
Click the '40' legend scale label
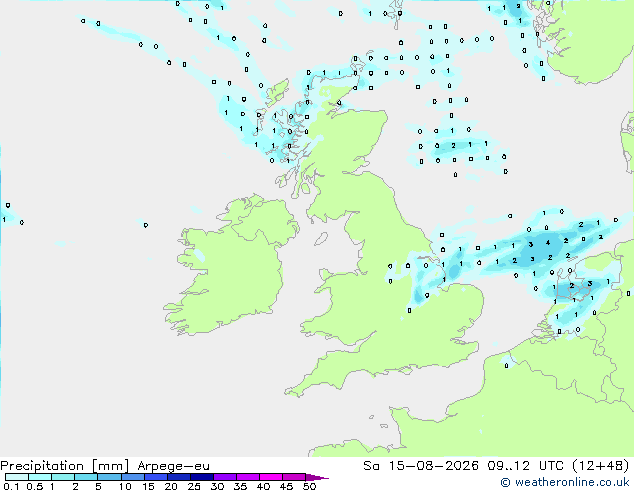[x=263, y=486]
